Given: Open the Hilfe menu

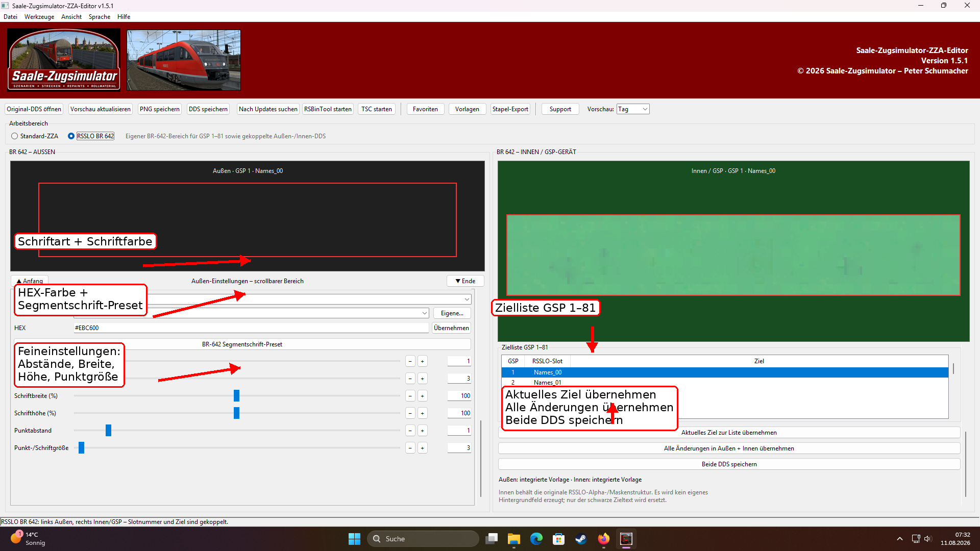Looking at the screenshot, I should [124, 17].
